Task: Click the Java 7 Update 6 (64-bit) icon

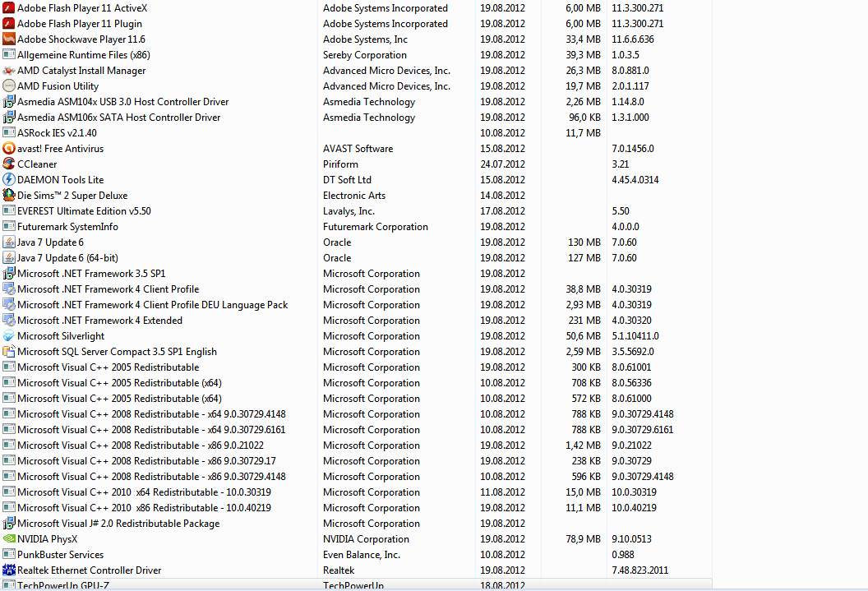Action: pyautogui.click(x=8, y=257)
